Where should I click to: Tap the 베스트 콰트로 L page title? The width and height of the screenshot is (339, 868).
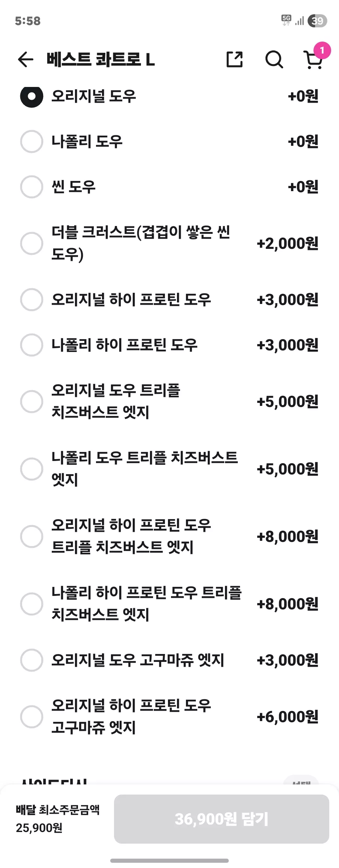[100, 59]
